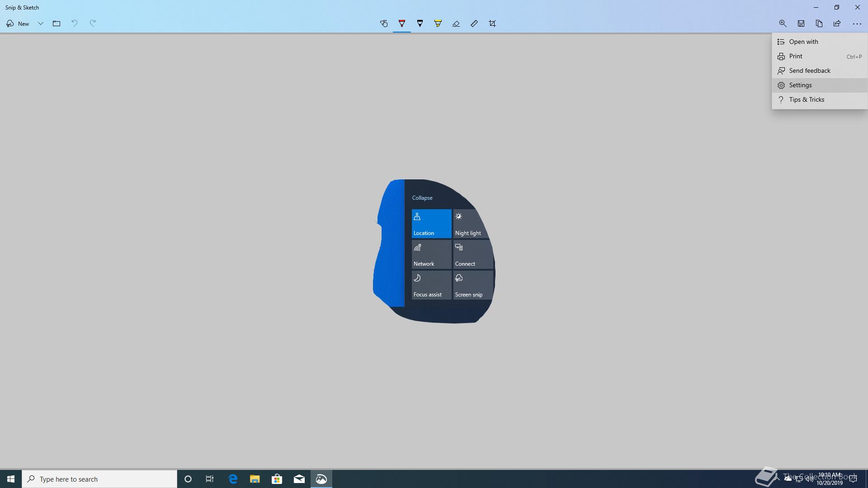Copy the snip to clipboard
This screenshot has height=488, width=868.
click(819, 23)
